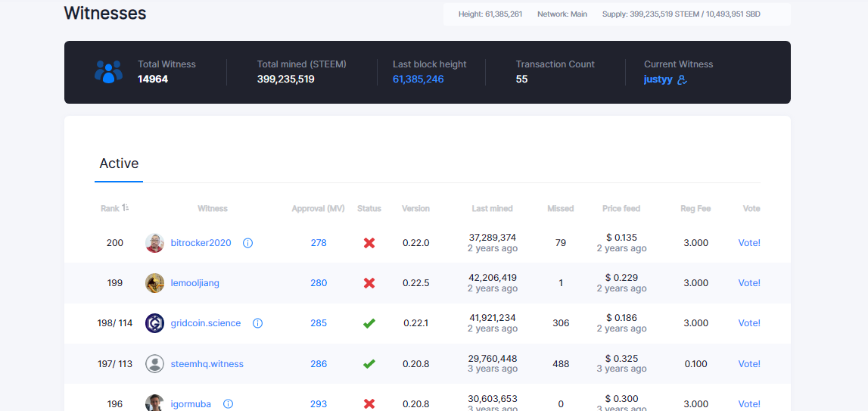Click the Reg Fee column header
The width and height of the screenshot is (868, 411).
[x=695, y=209]
